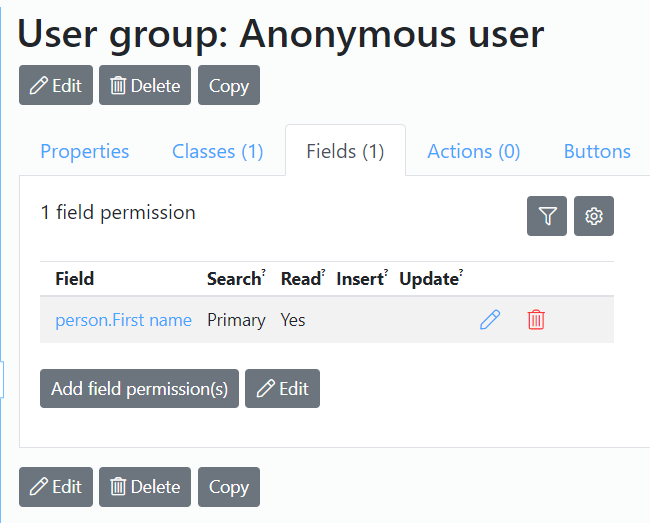The image size is (650, 523).
Task: Open the filter funnel for field permissions
Action: 547,216
